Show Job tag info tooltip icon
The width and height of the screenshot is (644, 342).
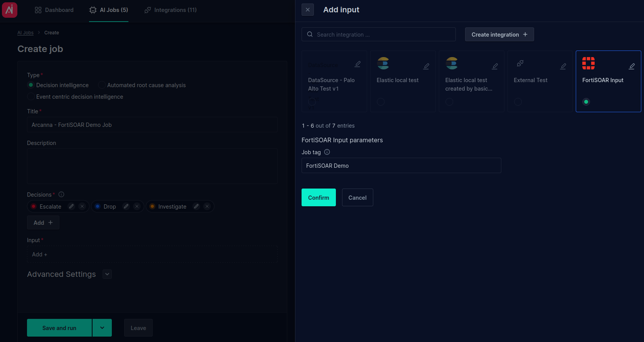[x=327, y=152]
